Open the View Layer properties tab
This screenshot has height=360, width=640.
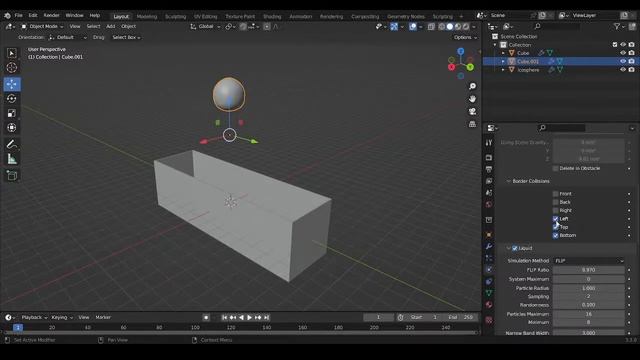click(489, 181)
